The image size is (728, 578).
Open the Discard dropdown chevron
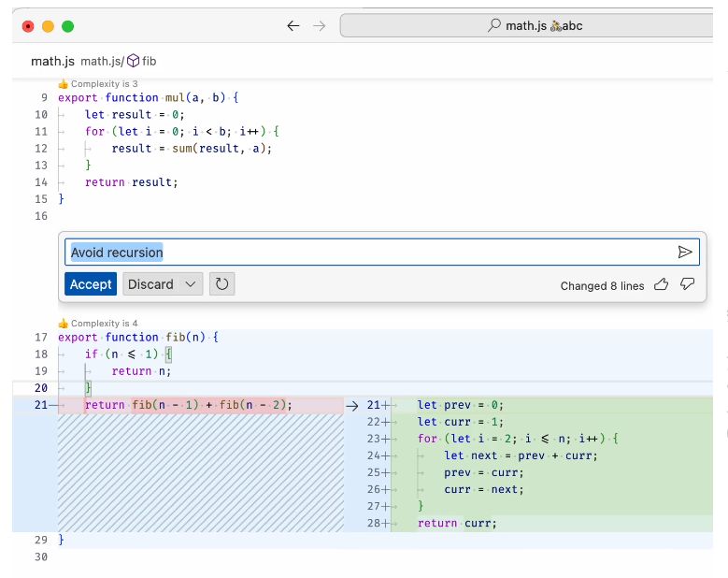[191, 284]
